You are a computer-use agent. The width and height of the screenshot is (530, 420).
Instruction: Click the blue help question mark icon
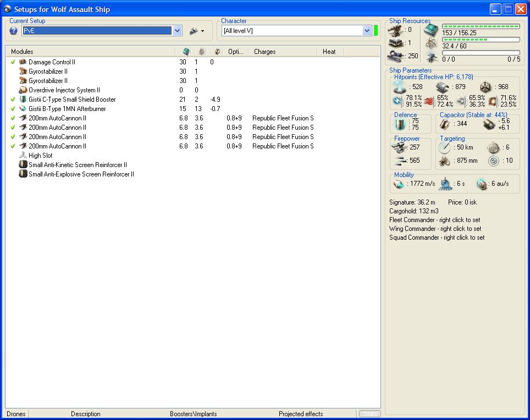(13, 31)
